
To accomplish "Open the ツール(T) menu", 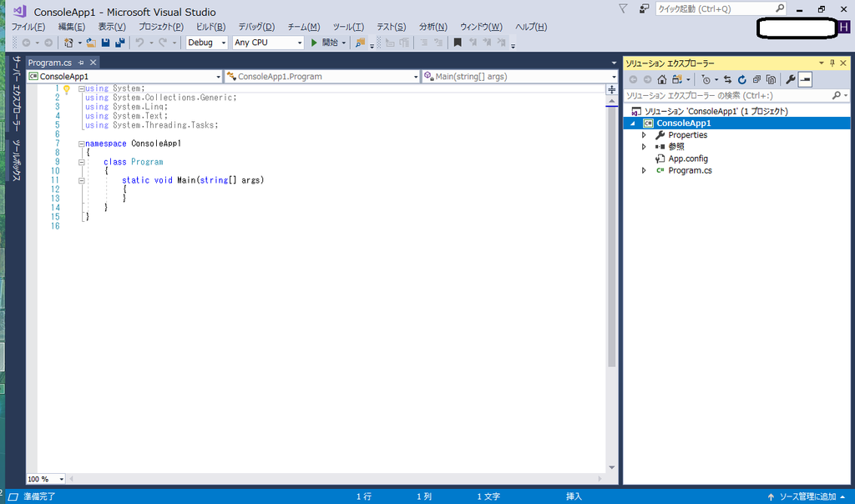I will 348,27.
